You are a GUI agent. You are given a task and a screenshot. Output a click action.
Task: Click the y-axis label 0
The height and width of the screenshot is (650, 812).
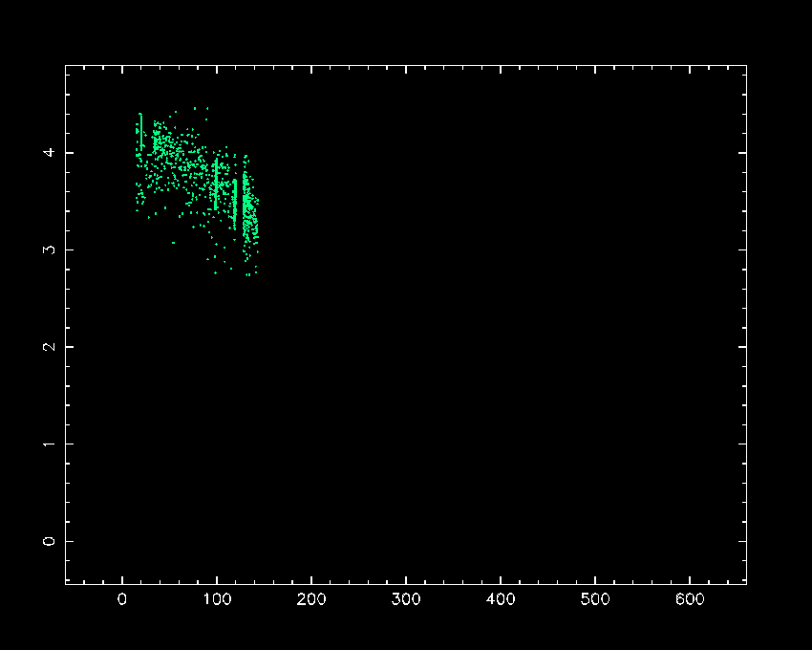click(49, 541)
